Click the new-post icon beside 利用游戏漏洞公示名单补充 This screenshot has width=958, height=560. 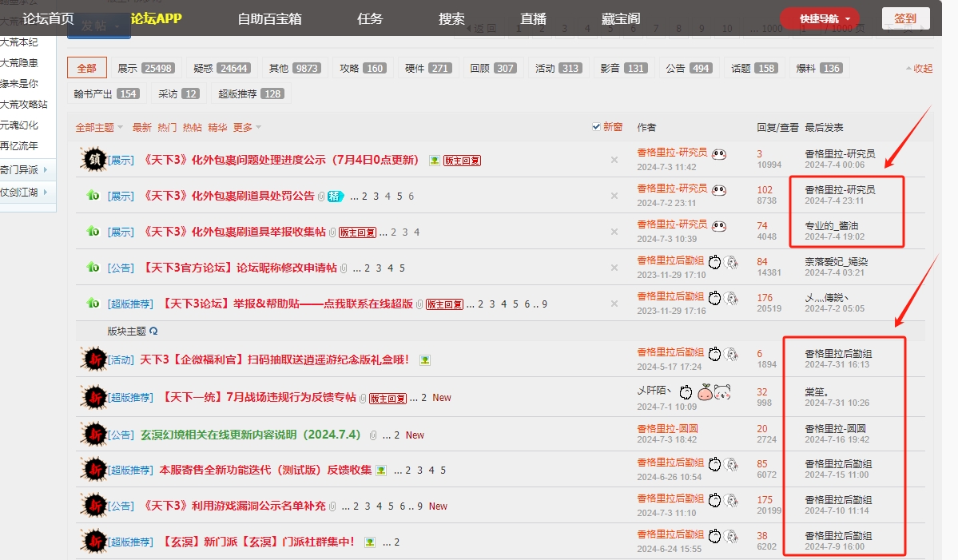point(94,506)
